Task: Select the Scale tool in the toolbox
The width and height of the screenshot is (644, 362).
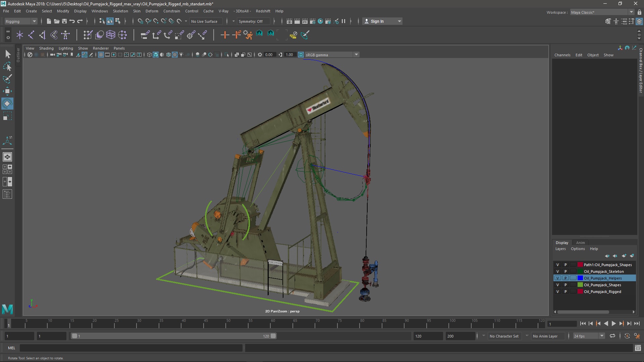Action: coord(7,116)
